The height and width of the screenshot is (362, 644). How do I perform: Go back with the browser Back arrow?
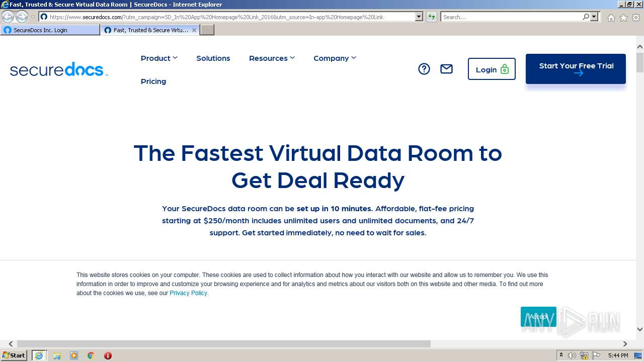8,17
